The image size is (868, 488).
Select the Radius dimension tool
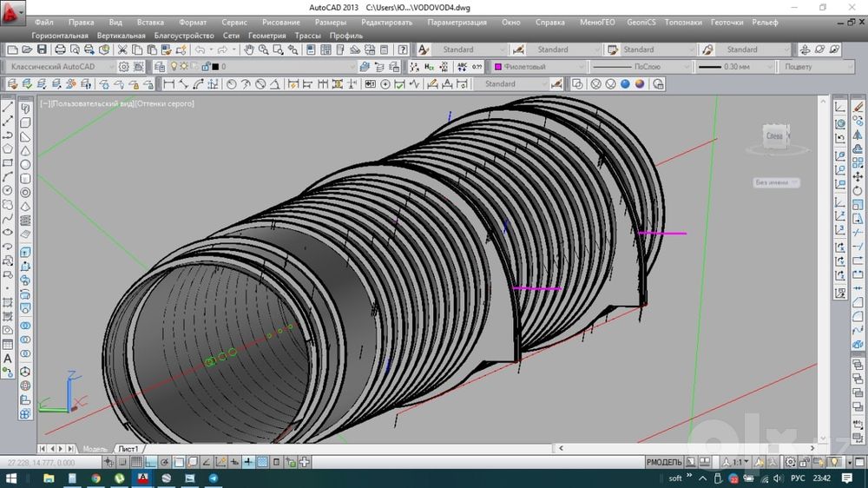[232, 84]
